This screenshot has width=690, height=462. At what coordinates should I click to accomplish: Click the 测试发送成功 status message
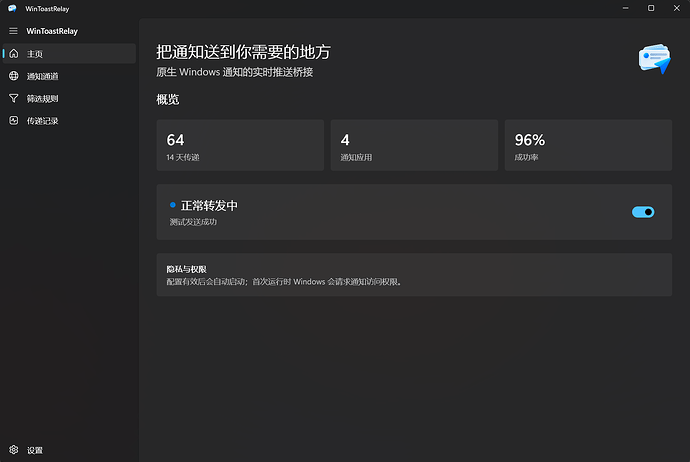pyautogui.click(x=193, y=222)
